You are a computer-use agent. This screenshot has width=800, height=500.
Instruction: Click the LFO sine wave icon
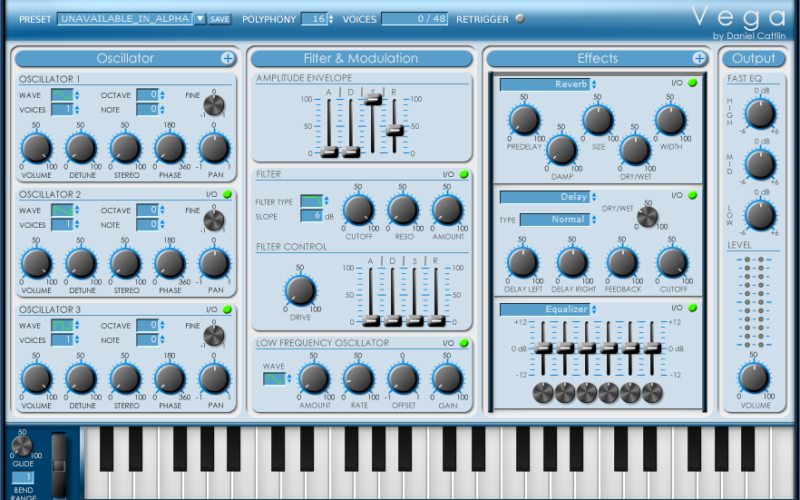[274, 379]
